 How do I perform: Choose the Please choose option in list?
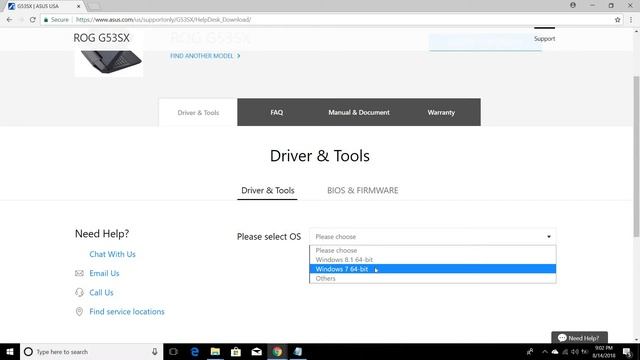click(433, 250)
